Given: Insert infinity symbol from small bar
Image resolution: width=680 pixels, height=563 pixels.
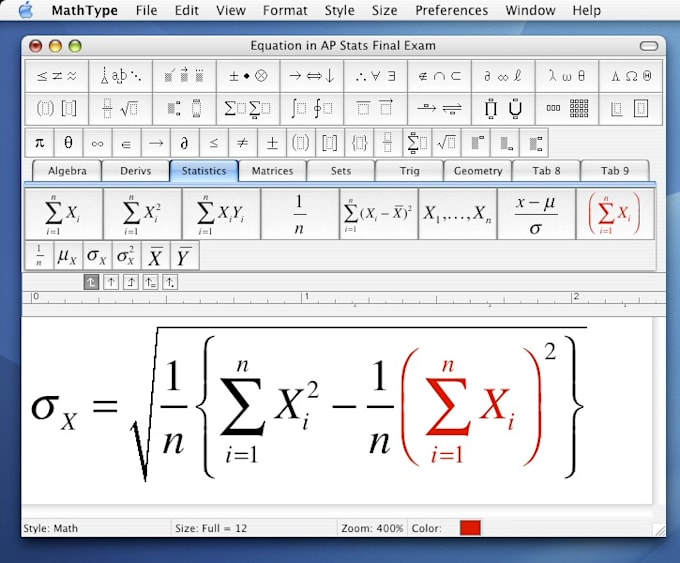Looking at the screenshot, I should [97, 143].
